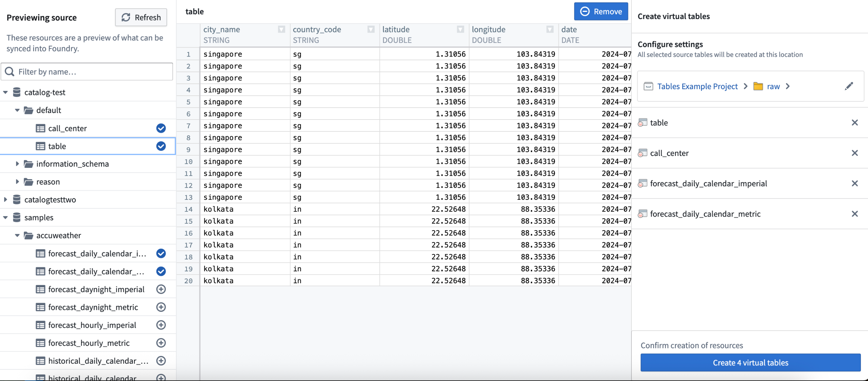Image resolution: width=868 pixels, height=381 pixels.
Task: Refresh the source preview with the refresh icon
Action: point(126,17)
